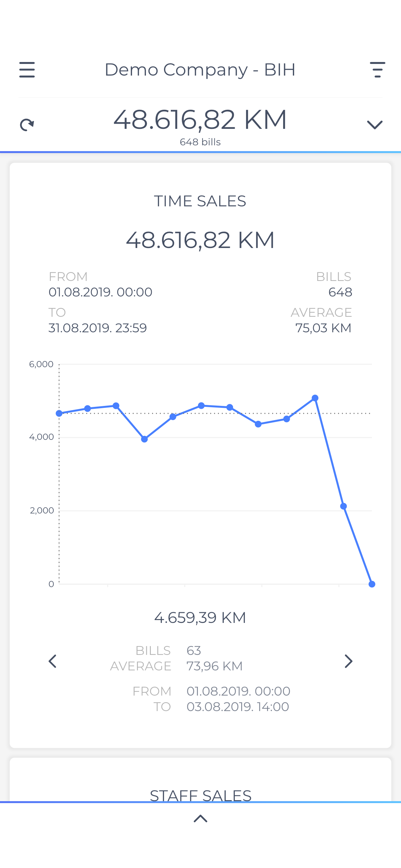Select the first data point on chart
The width and height of the screenshot is (401, 868).
click(x=59, y=413)
